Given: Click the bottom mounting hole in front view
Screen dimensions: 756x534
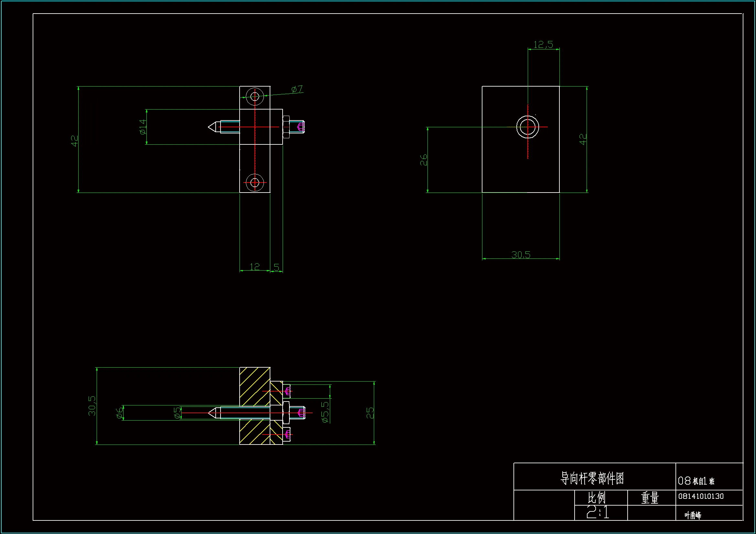Looking at the screenshot, I should click(255, 182).
